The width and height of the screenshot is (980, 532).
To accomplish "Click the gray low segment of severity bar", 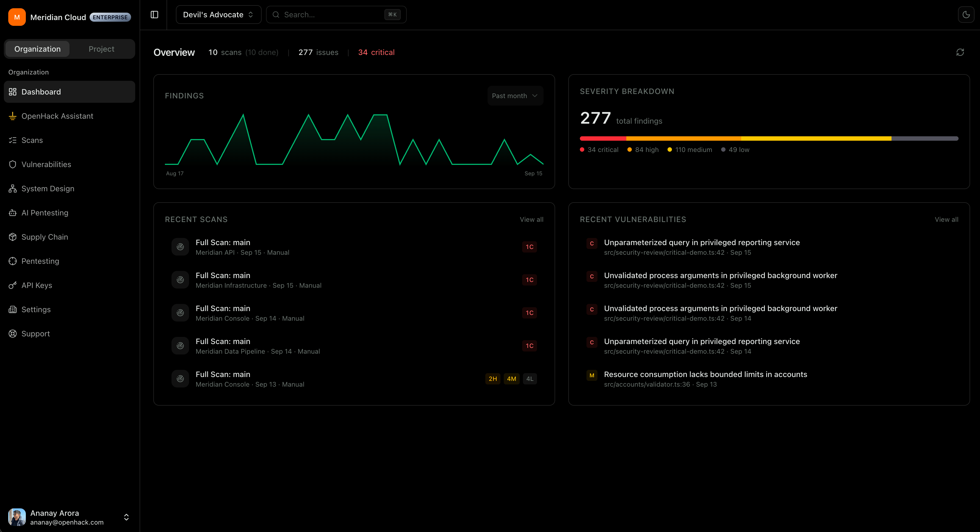I will point(925,138).
